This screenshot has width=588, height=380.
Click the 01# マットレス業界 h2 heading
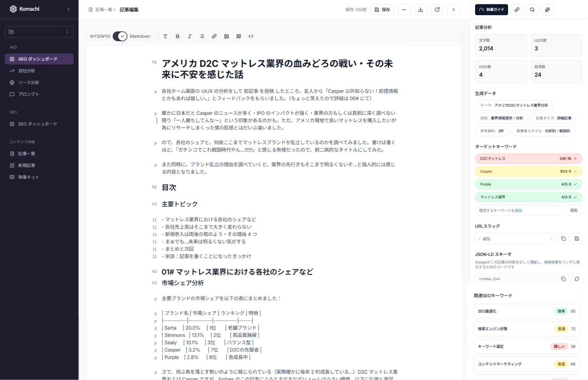pyautogui.click(x=237, y=272)
